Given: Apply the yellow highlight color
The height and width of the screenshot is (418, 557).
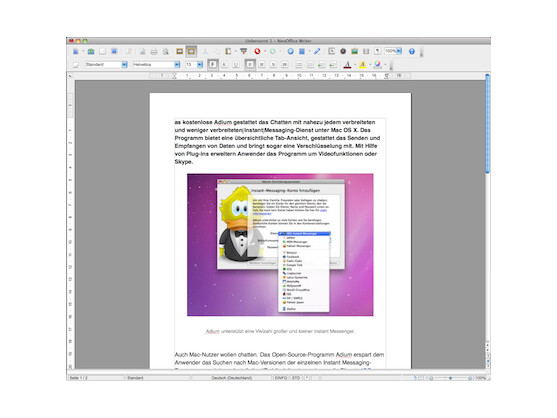Looking at the screenshot, I should (x=362, y=65).
